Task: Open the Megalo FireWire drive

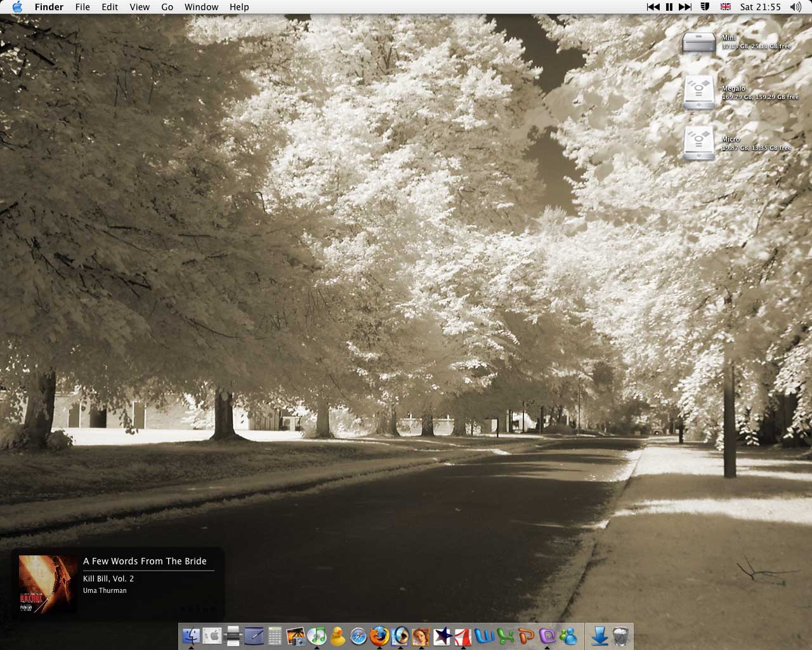Action: coord(698,93)
